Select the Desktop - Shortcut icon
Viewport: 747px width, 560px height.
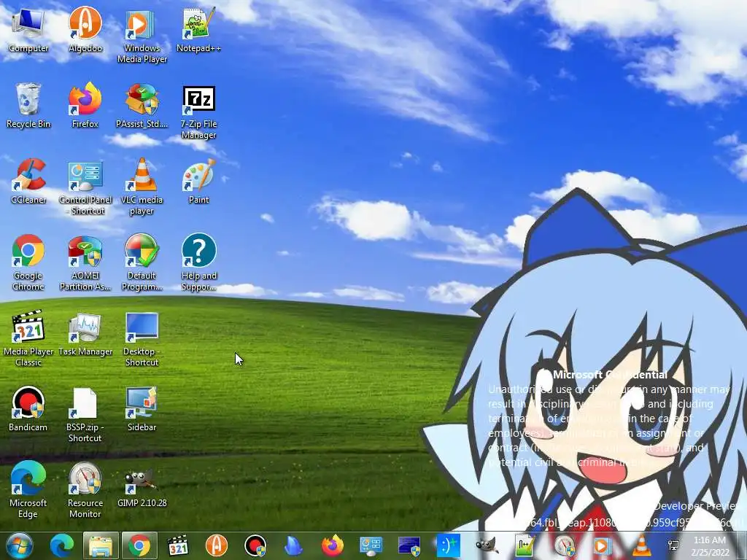[142, 338]
